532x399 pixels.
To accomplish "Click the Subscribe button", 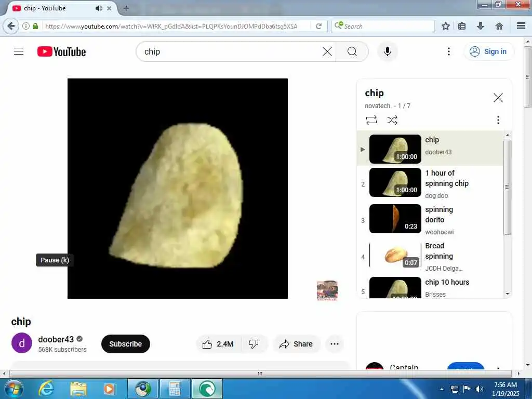I will tap(126, 344).
